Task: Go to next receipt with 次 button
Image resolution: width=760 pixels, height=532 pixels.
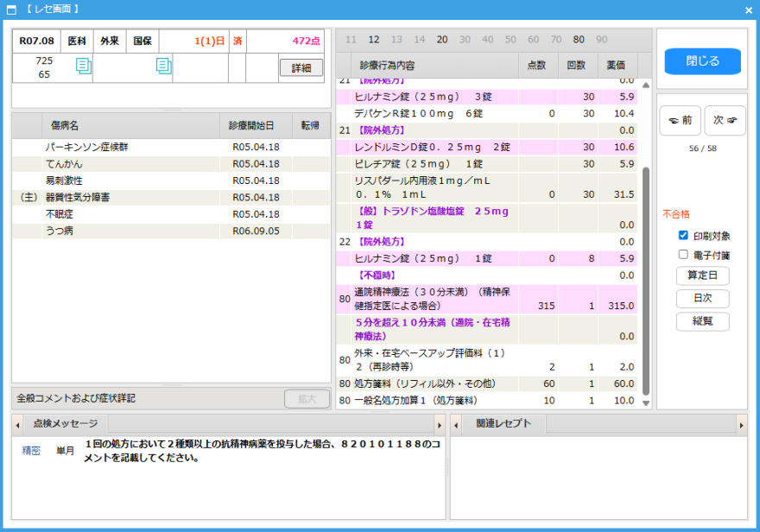Action: coord(725,121)
